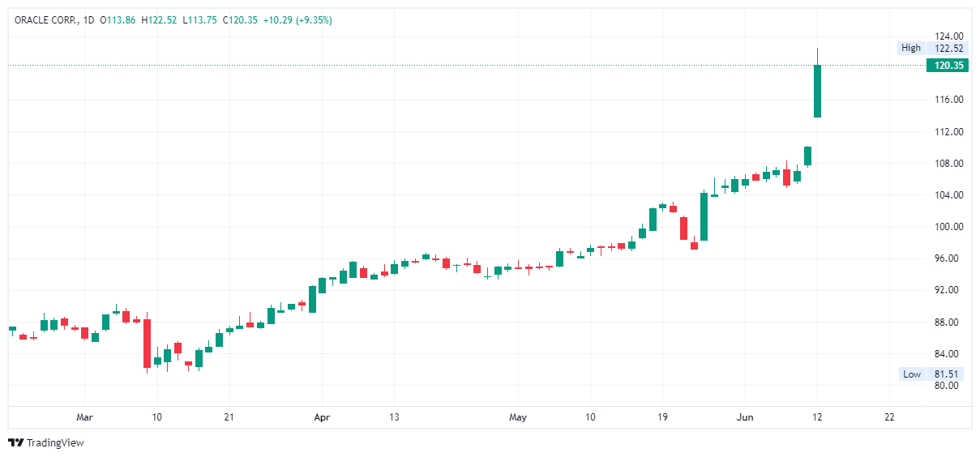This screenshot has width=980, height=457.
Task: Click the 13 date label on the time axis
Action: 394,417
